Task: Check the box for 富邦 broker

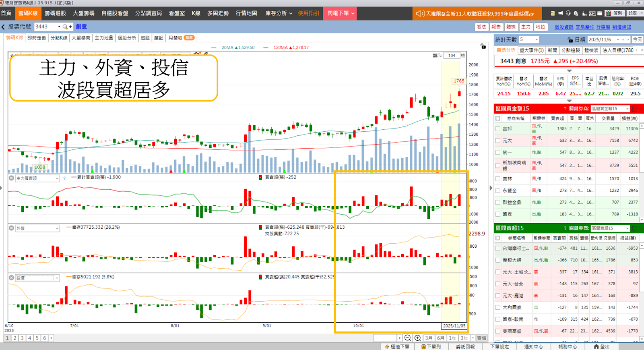Action: click(498, 129)
